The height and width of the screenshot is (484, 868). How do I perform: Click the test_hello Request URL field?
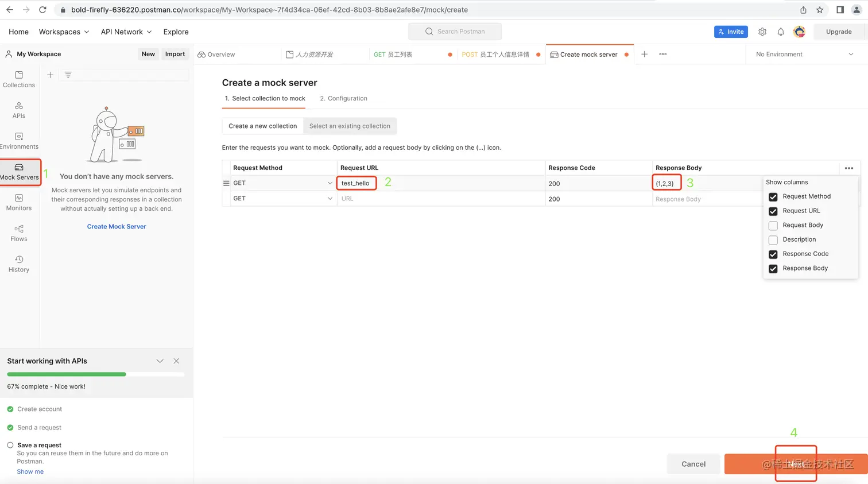coord(441,183)
